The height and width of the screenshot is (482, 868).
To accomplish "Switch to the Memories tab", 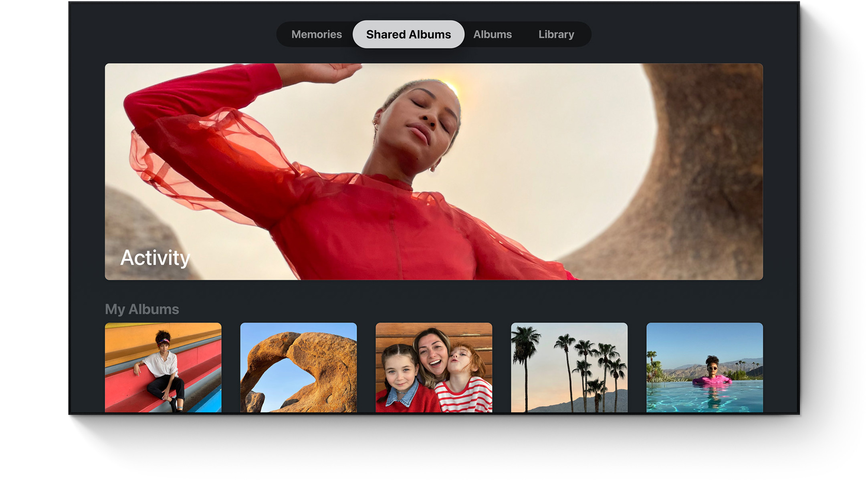I will coord(316,34).
